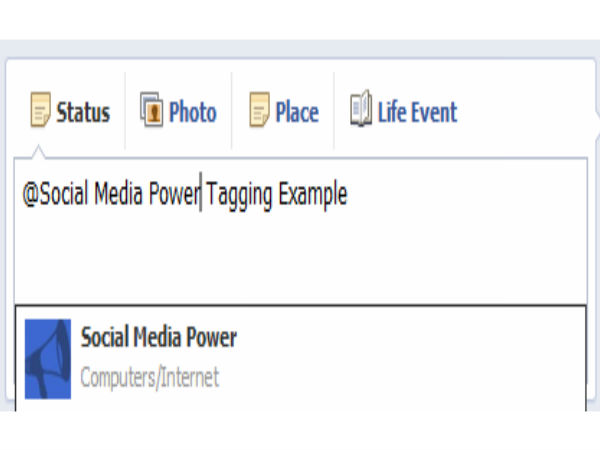Open the Photo tab label
600x450 pixels.
click(x=192, y=112)
